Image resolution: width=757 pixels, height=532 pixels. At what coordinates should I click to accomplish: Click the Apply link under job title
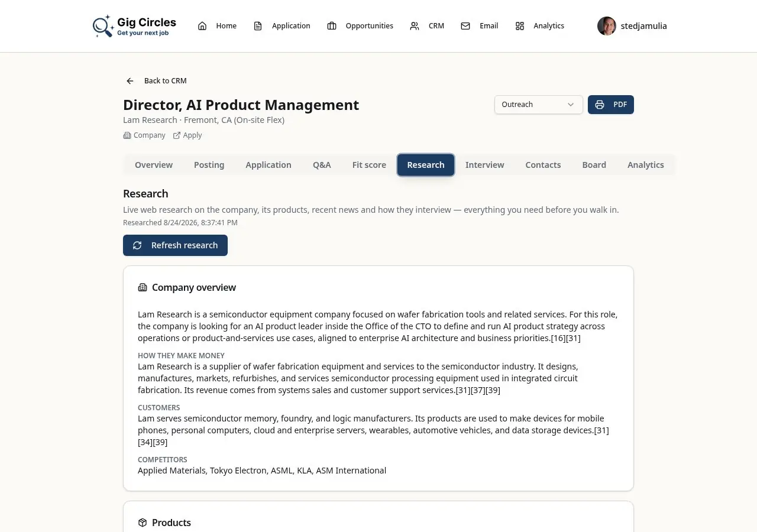(187, 135)
